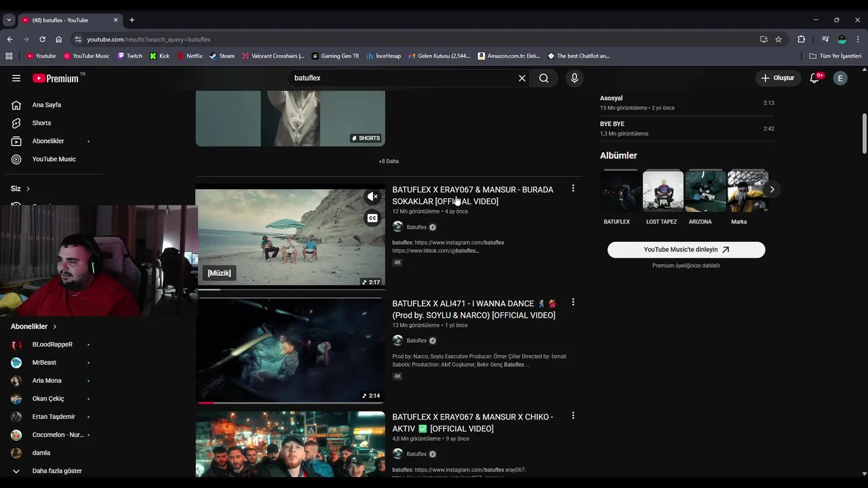Click the magnifier search button
Screen dimensions: 868x488
coord(544,78)
